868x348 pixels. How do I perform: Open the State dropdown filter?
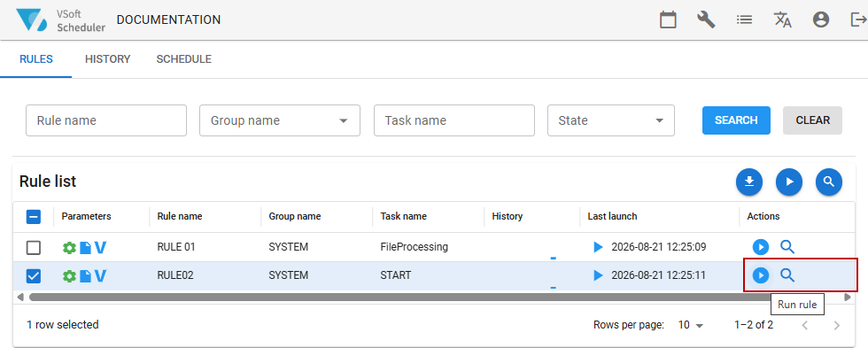click(610, 120)
